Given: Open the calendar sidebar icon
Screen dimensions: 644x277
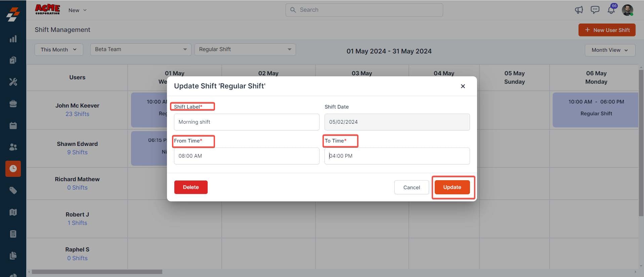Looking at the screenshot, I should [13, 125].
